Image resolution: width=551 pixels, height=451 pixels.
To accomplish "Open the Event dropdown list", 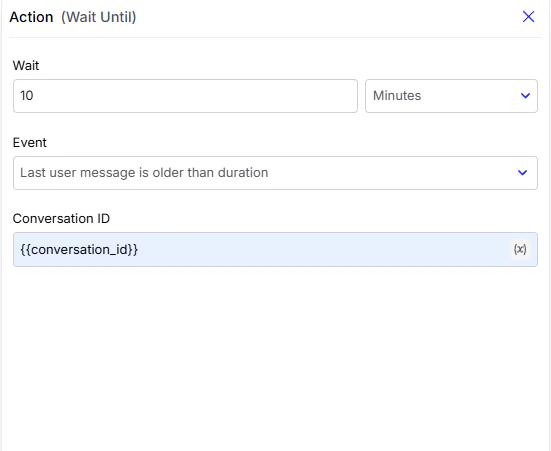I will tap(275, 173).
